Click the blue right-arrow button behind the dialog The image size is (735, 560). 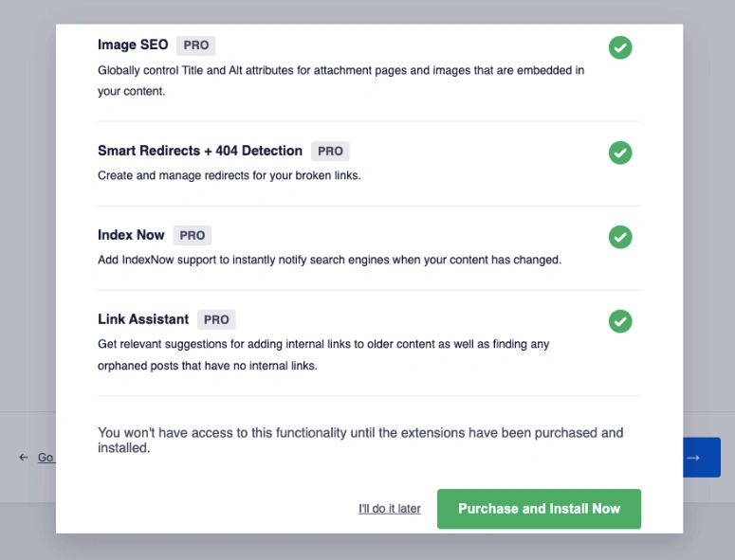pos(700,458)
